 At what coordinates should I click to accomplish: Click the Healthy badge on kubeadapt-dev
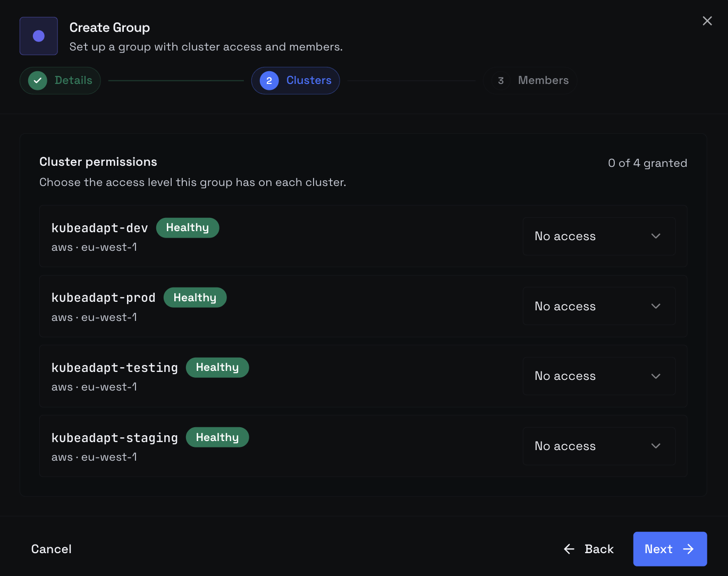pos(188,228)
